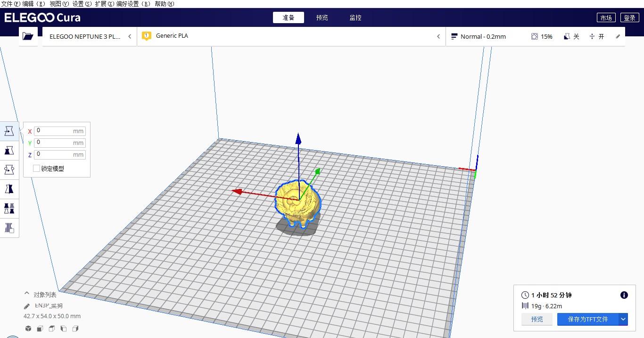Viewport: 644px width, 338px height.
Task: Enable the 锁定模型 lock model checkbox
Action: 37,168
